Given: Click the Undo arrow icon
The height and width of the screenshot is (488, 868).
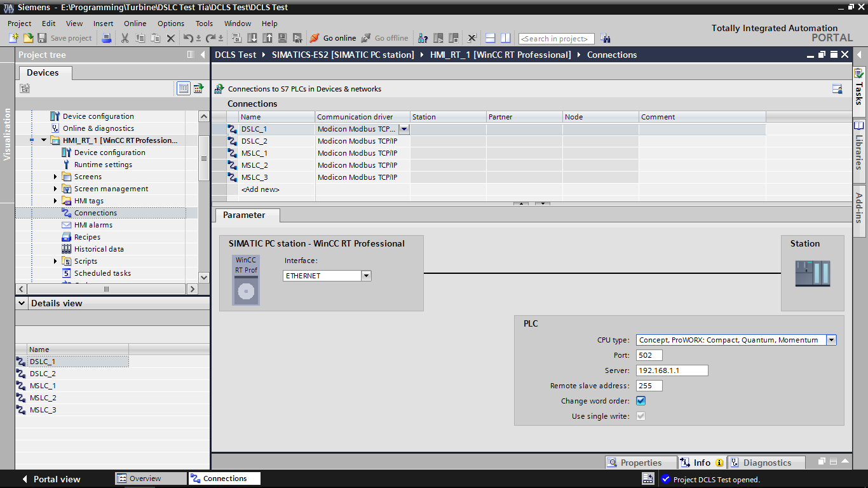Looking at the screenshot, I should pos(189,38).
